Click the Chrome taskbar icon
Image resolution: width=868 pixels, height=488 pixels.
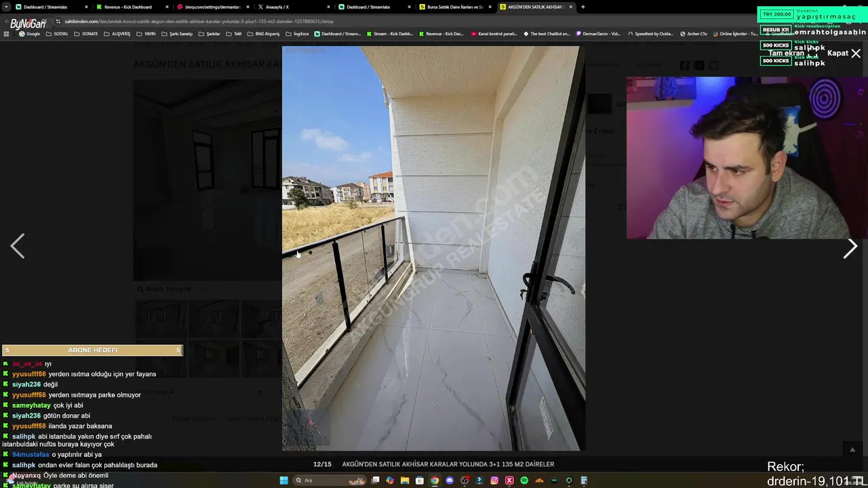435,481
